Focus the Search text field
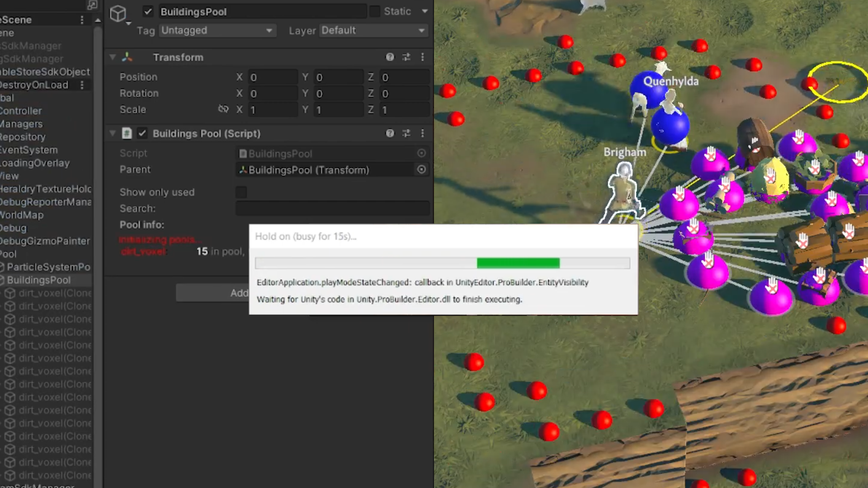The height and width of the screenshot is (488, 868). 332,208
